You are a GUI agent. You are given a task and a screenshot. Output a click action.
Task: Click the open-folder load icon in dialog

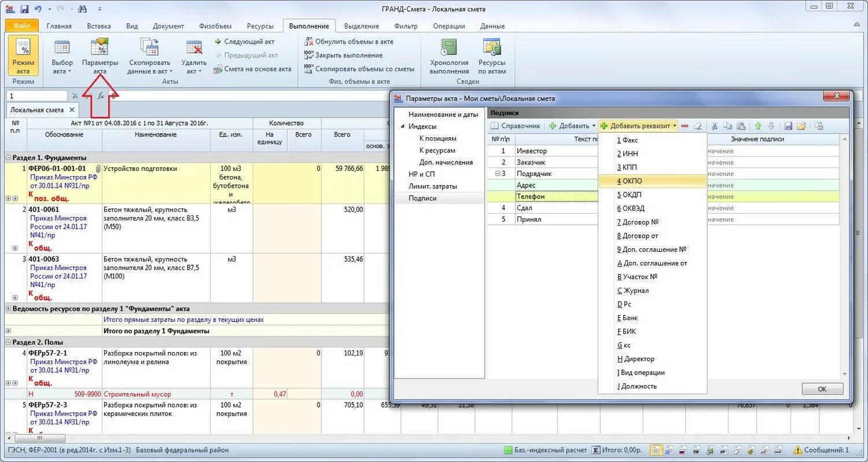coord(801,126)
